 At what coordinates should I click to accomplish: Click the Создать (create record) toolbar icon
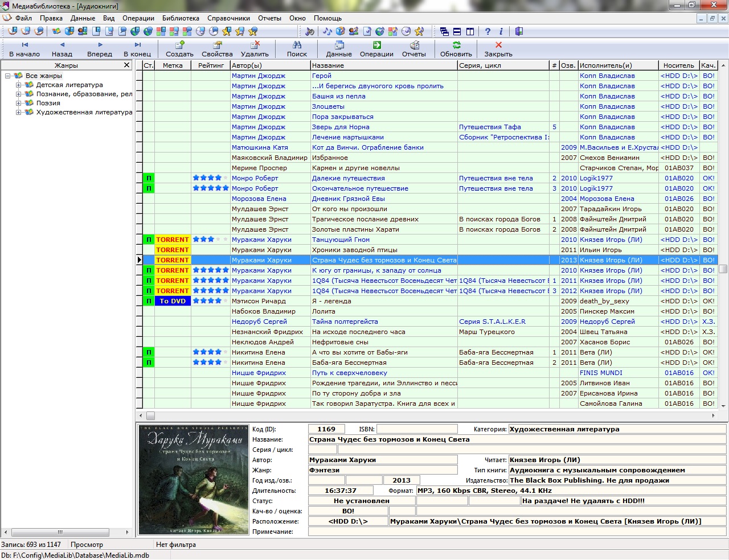click(x=179, y=45)
